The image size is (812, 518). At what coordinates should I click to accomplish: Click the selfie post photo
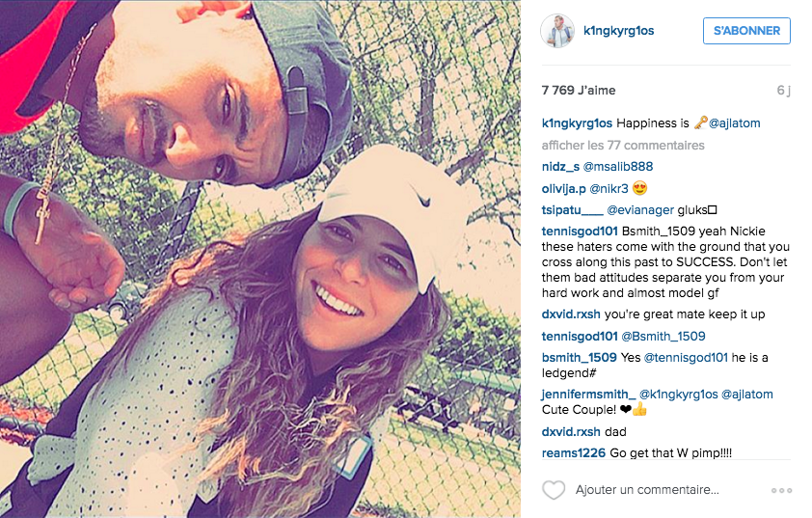[260, 259]
